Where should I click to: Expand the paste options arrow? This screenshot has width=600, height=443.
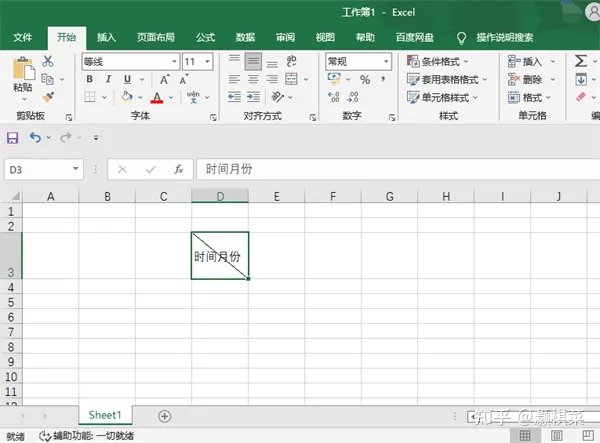[x=24, y=99]
